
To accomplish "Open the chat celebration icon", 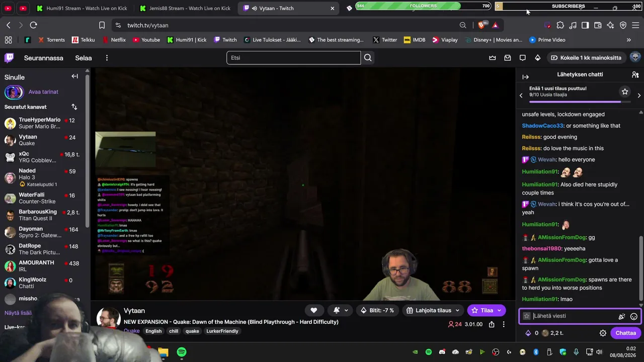I will [x=622, y=316].
